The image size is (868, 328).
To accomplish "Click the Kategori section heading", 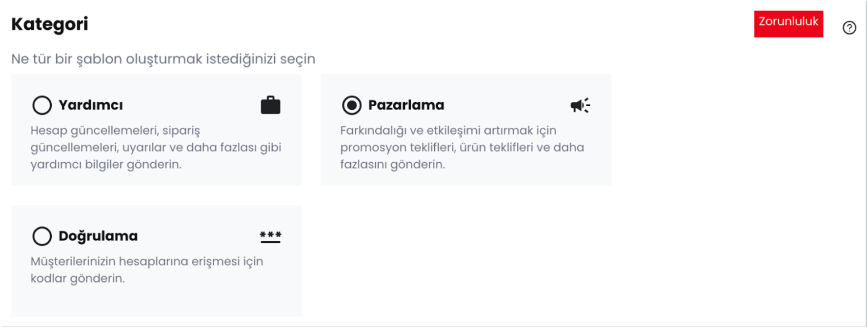I will click(50, 24).
